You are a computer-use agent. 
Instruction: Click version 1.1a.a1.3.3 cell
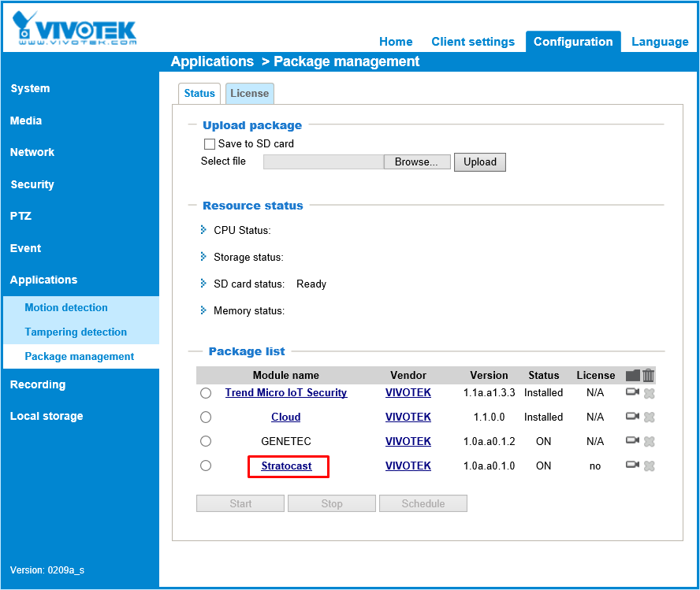489,392
